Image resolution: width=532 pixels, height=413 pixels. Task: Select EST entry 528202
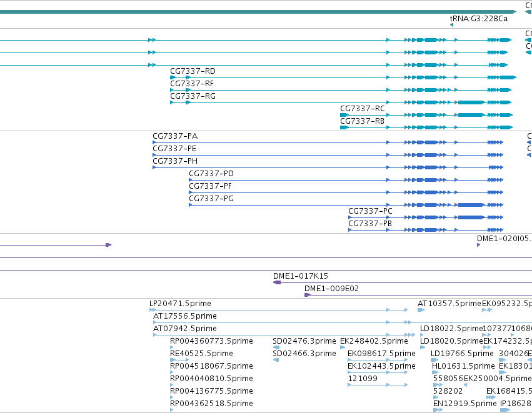(448, 391)
